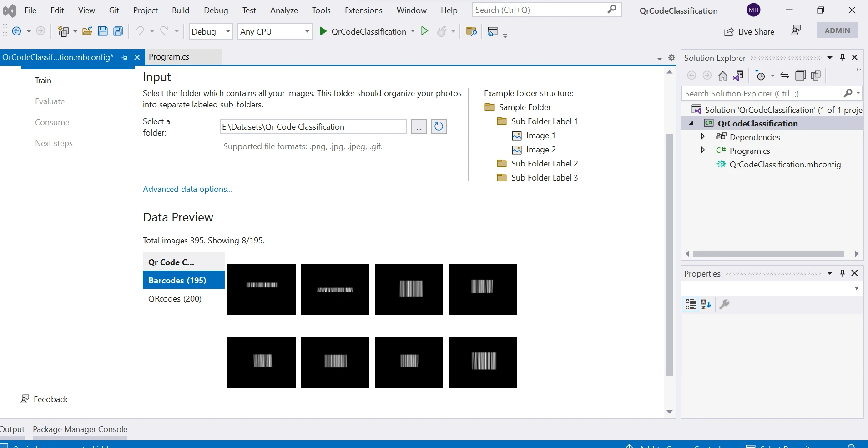Viewport: 868px width, 448px height.
Task: Switch to the Program.cs tab
Action: click(169, 57)
